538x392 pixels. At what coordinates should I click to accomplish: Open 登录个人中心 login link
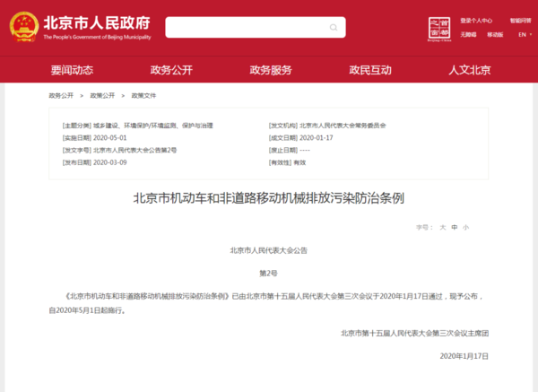pyautogui.click(x=476, y=20)
